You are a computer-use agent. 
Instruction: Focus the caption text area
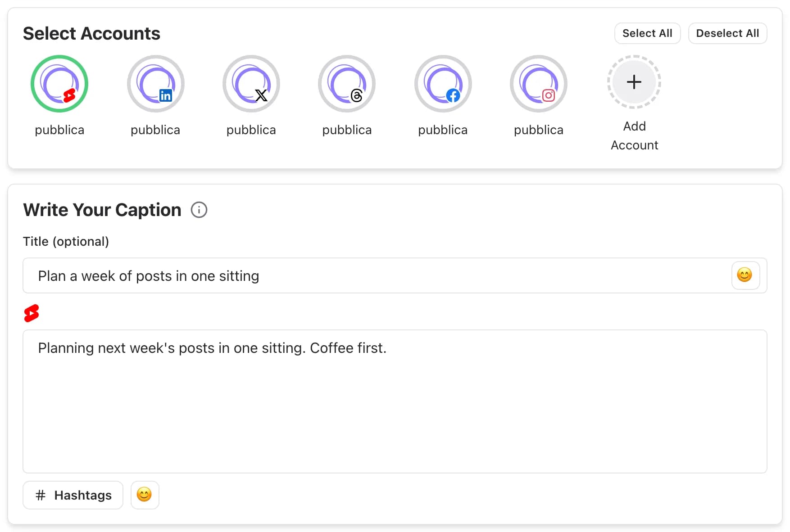[x=395, y=401]
